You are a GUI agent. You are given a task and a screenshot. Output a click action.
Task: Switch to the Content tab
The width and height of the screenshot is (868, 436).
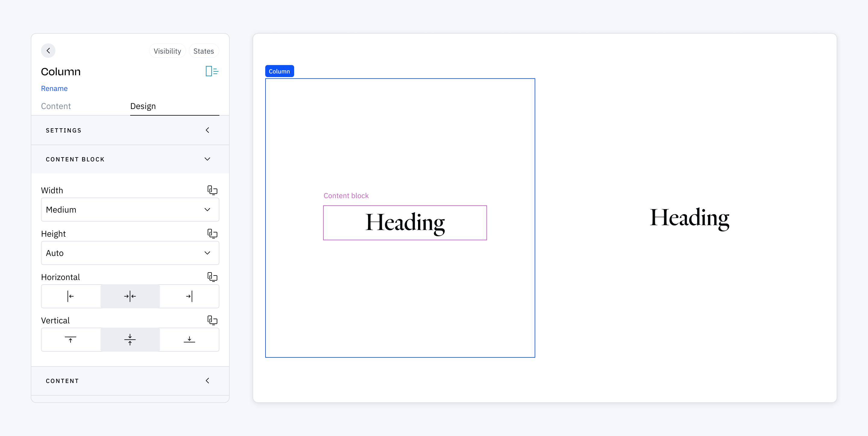point(56,106)
